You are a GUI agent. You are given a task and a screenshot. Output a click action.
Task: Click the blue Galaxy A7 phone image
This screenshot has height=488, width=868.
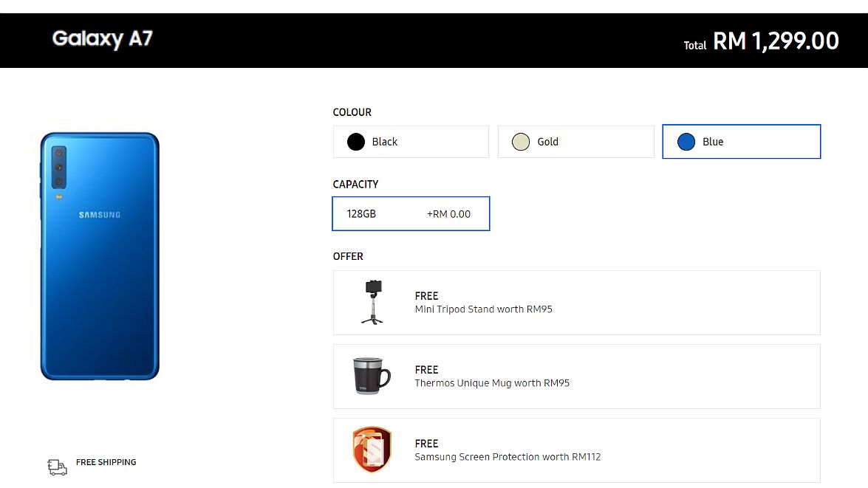click(x=100, y=256)
